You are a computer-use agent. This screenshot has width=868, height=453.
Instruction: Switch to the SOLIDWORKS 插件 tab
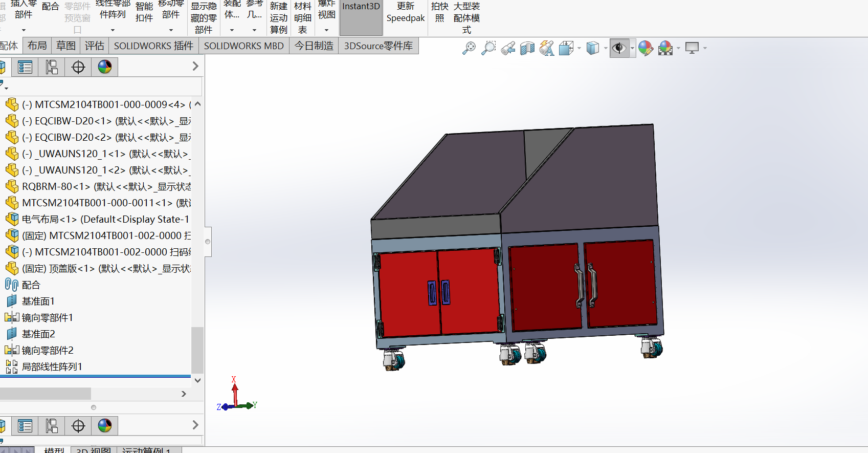[153, 46]
